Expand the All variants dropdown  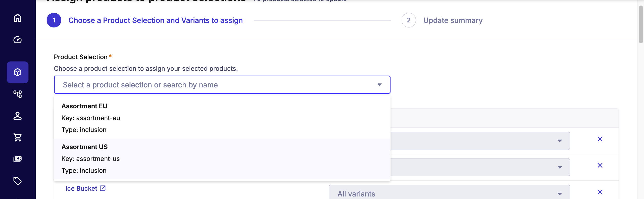pos(449,193)
